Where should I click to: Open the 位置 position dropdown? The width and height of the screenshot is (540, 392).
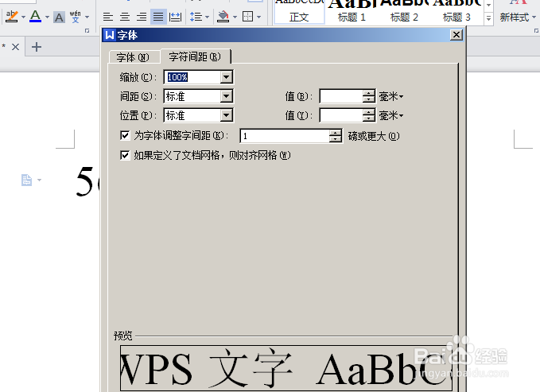pyautogui.click(x=227, y=115)
